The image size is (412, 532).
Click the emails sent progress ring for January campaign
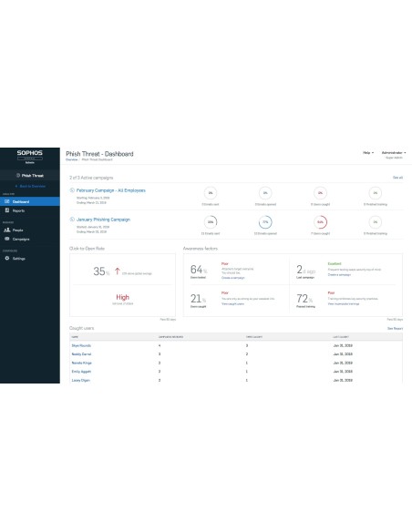tap(211, 222)
